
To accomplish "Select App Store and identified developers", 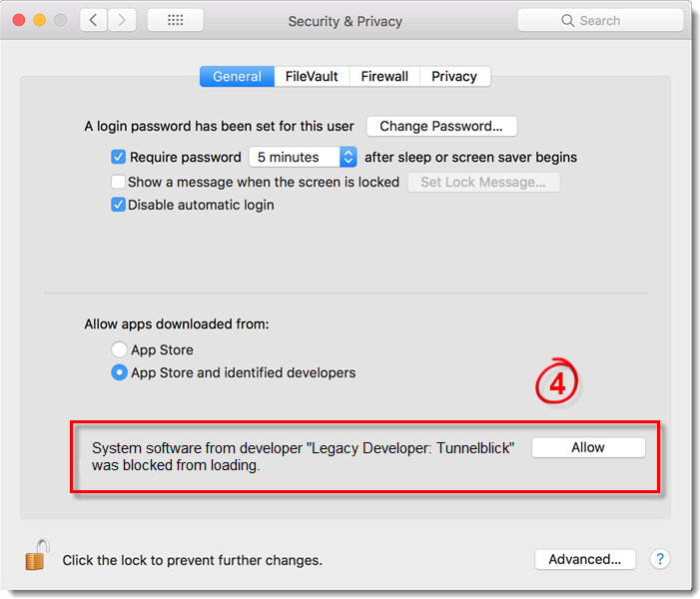I will click(x=119, y=372).
